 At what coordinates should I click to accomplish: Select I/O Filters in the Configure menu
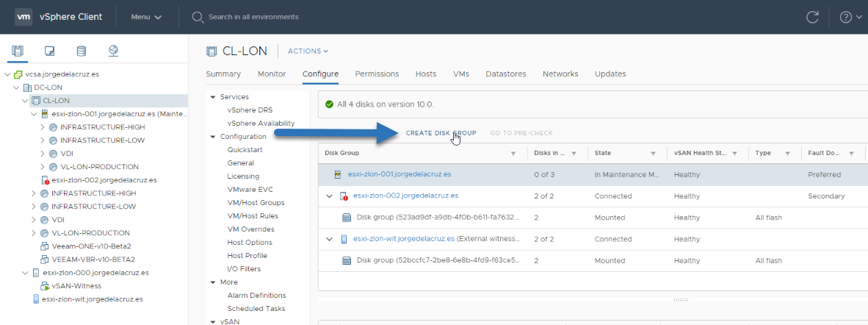(x=244, y=269)
